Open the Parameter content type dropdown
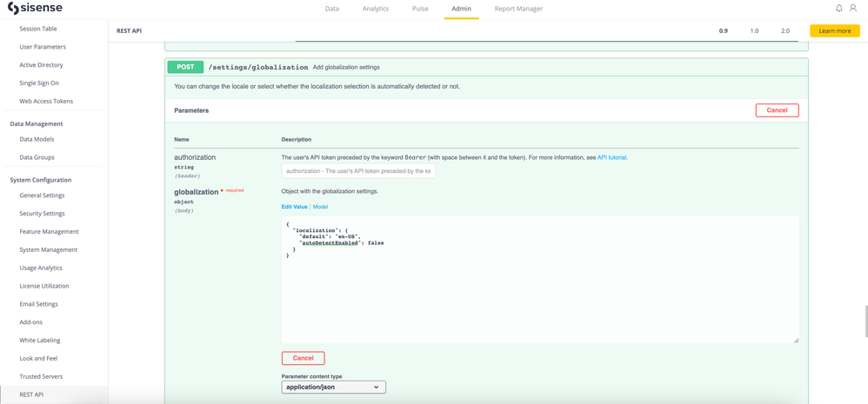Image resolution: width=868 pixels, height=404 pixels. coord(333,387)
